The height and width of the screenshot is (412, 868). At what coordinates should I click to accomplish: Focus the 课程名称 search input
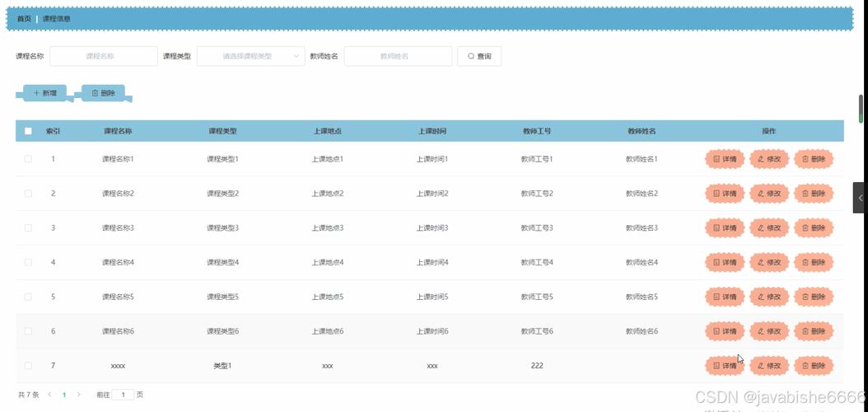104,56
